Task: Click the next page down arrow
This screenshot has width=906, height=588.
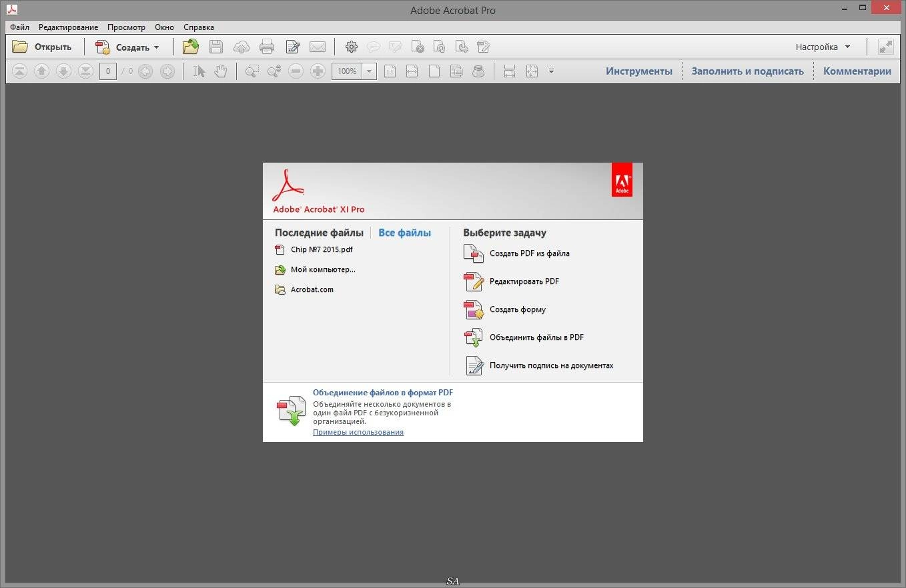Action: pos(63,71)
